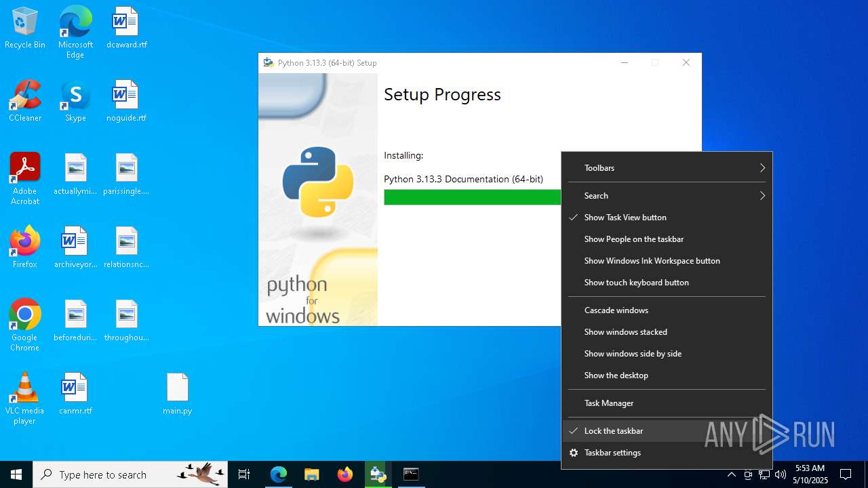
Task: Open the network tray icon
Action: pyautogui.click(x=764, y=474)
